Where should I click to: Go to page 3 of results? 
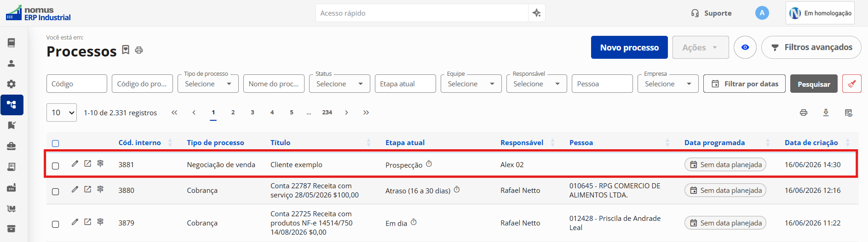coord(253,112)
